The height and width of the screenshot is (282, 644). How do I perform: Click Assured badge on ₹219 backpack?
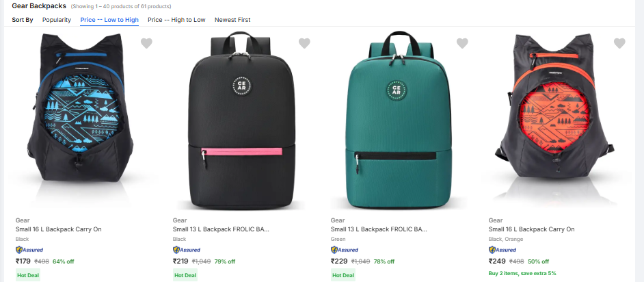(186, 250)
